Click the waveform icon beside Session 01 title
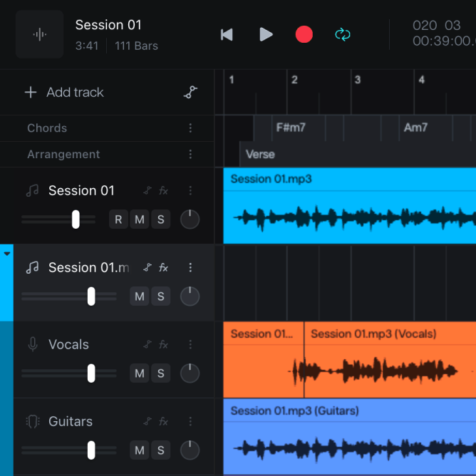 coord(39,34)
